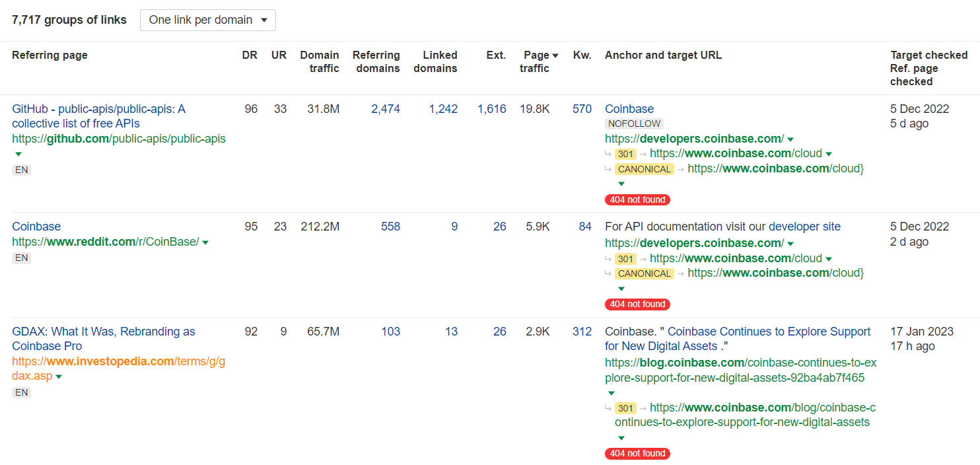
Task: Expand coinbase.com/cloud 301 caret in GitHub row
Action: [829, 154]
